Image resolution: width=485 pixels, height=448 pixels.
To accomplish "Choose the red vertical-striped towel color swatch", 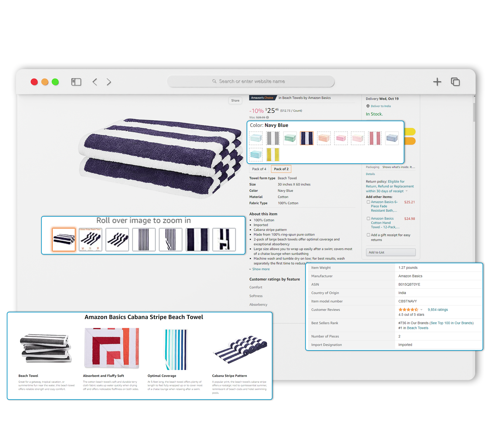I will (x=375, y=138).
